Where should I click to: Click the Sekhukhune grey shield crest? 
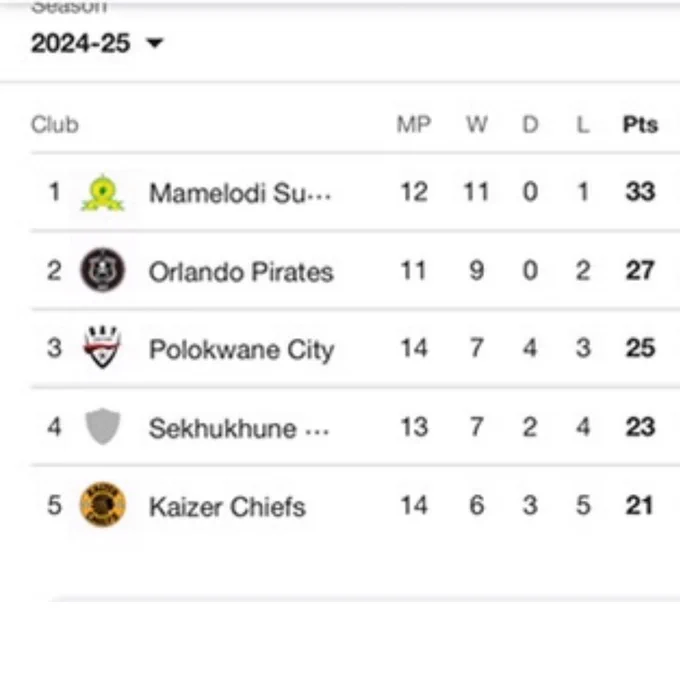click(102, 427)
